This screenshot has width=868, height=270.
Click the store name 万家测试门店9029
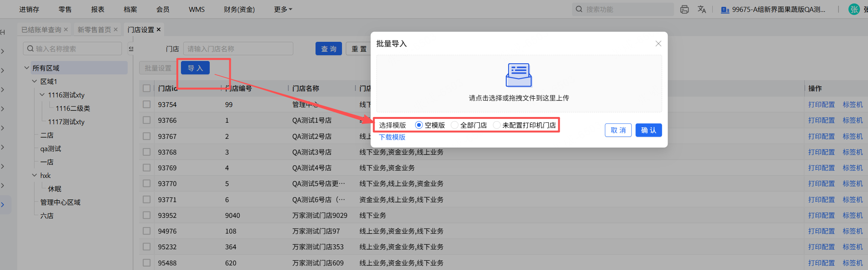[x=320, y=215]
